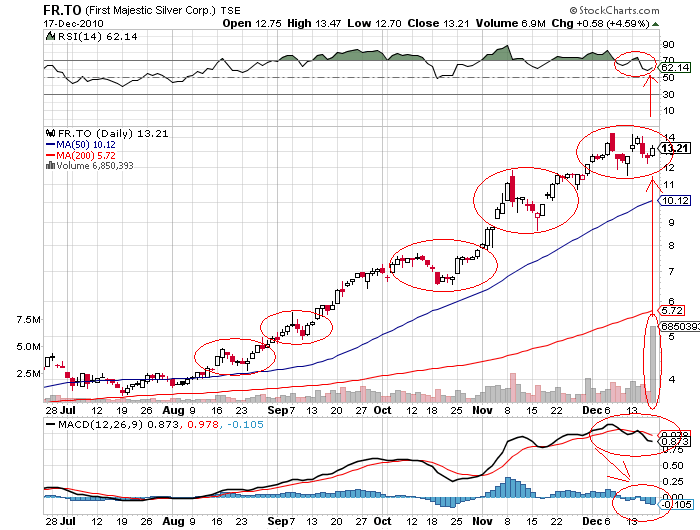Click the green up-triangle next to Chg

coord(655,24)
